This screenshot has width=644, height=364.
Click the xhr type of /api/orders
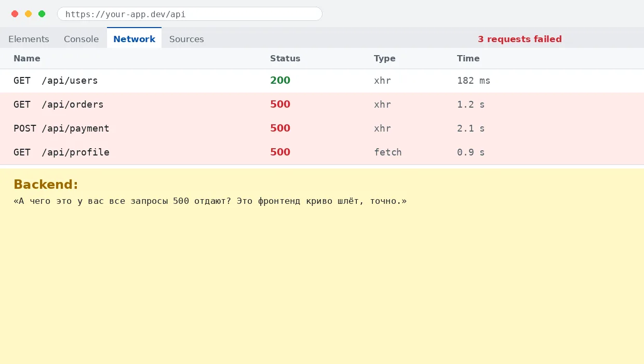(383, 105)
